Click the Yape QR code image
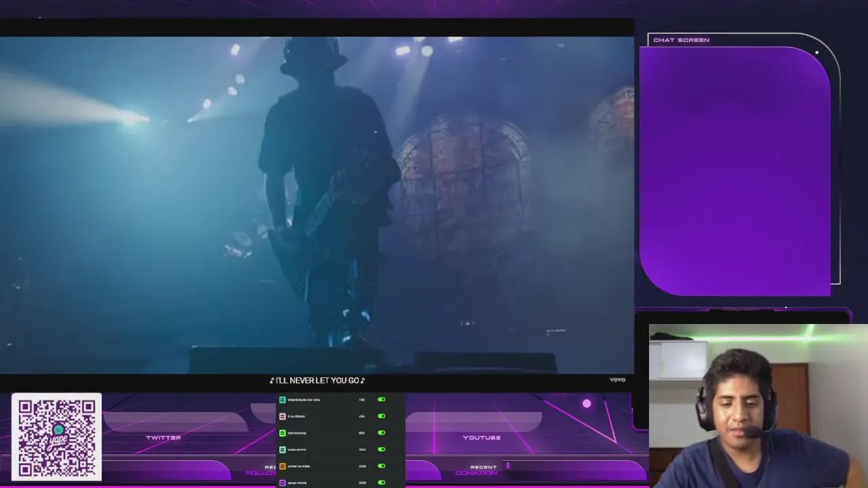Viewport: 868px width, 488px height. (57, 437)
